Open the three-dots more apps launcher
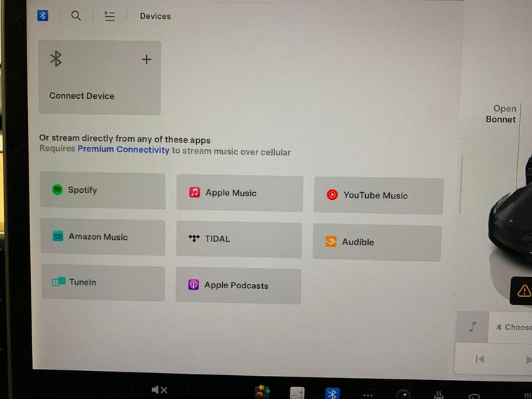Image resolution: width=532 pixels, height=399 pixels. click(368, 395)
